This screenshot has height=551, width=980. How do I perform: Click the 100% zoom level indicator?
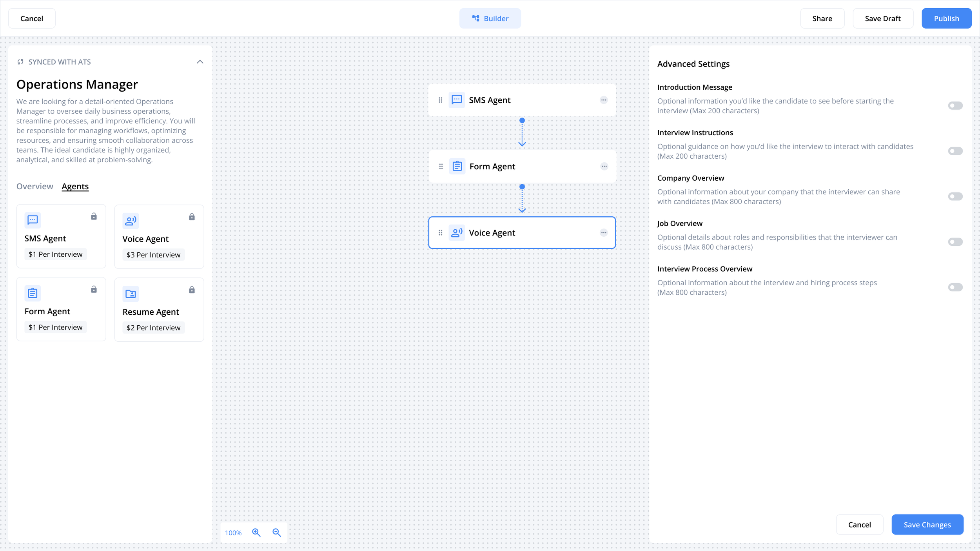coord(233,533)
